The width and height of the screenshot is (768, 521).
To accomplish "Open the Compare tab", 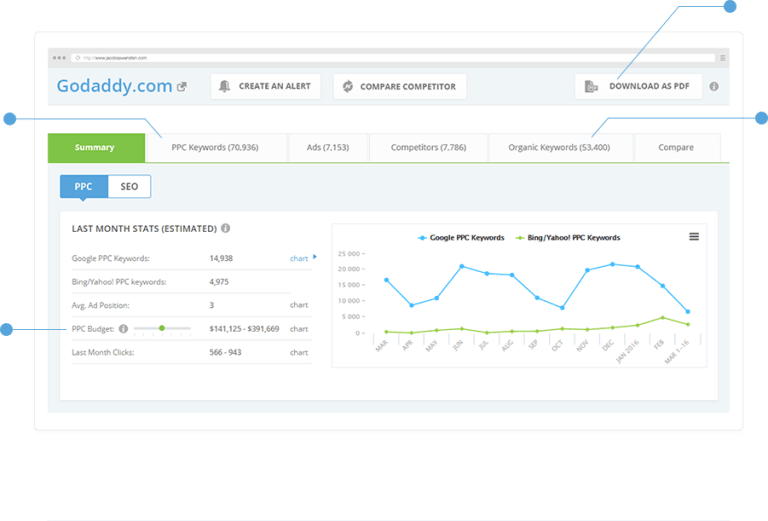I will coord(676,147).
